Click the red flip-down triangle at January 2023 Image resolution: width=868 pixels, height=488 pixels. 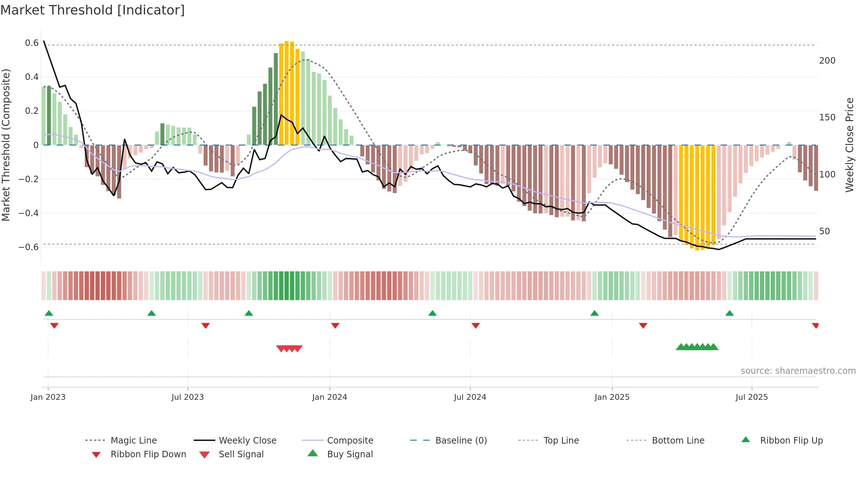[x=54, y=326]
